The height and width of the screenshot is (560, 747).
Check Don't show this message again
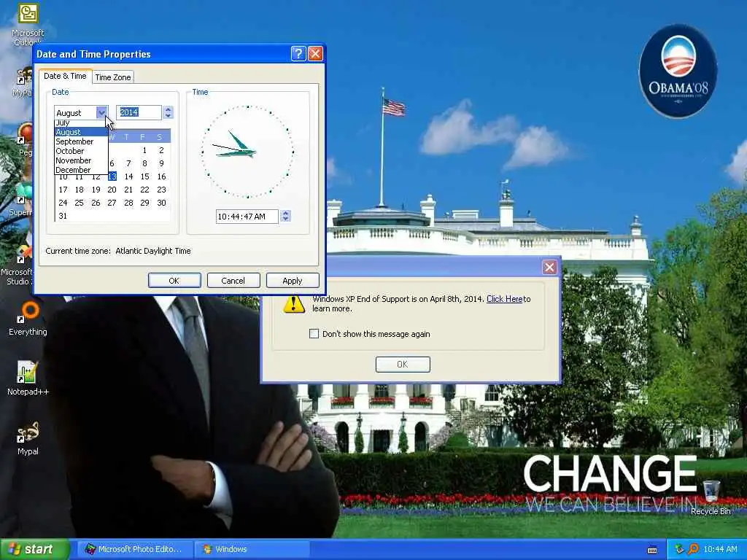314,334
